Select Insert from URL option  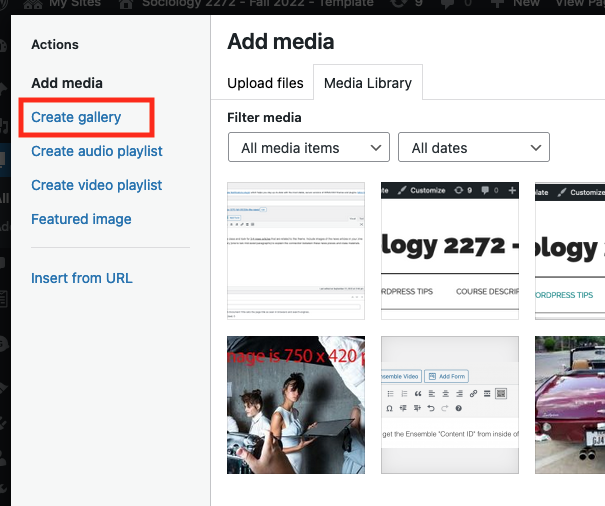click(x=81, y=278)
